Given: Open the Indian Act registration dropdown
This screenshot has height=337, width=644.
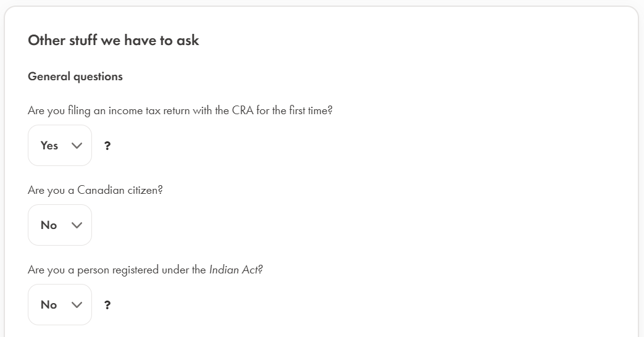Looking at the screenshot, I should 60,305.
